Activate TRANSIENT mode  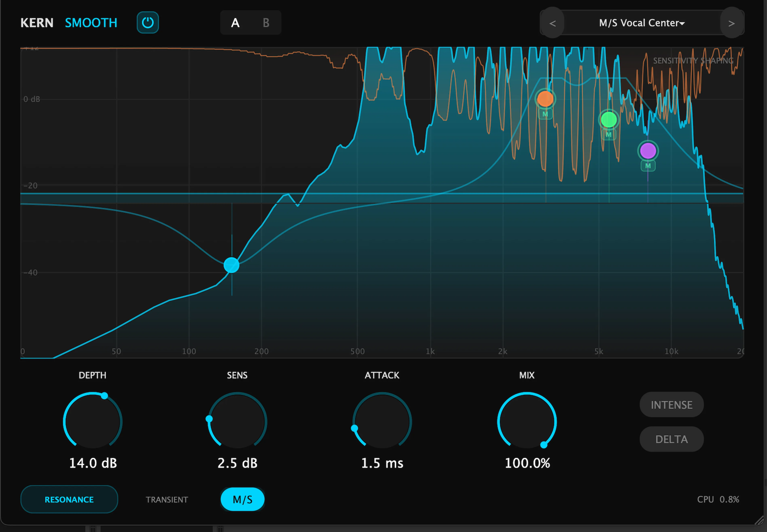(x=167, y=499)
